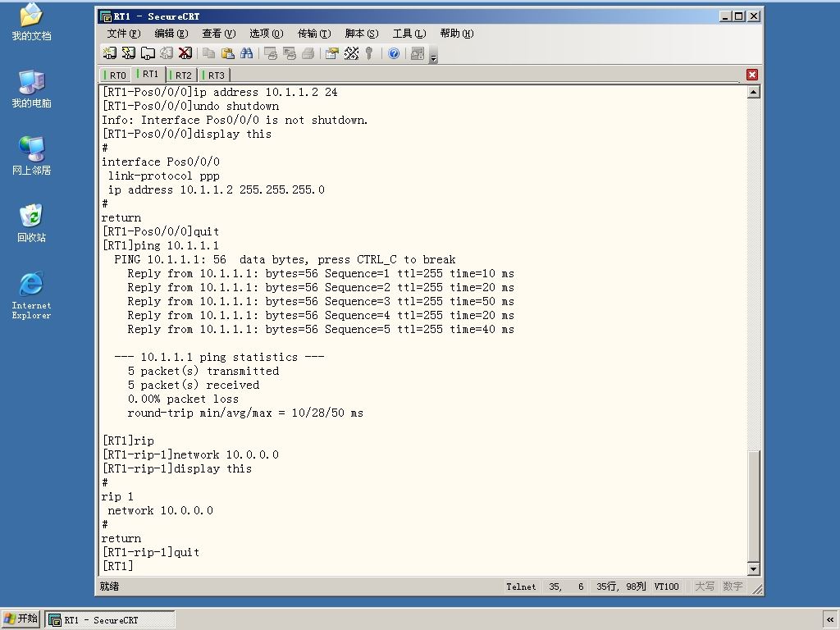The width and height of the screenshot is (840, 630).
Task: Click the VT100 status bar entry
Action: click(666, 587)
